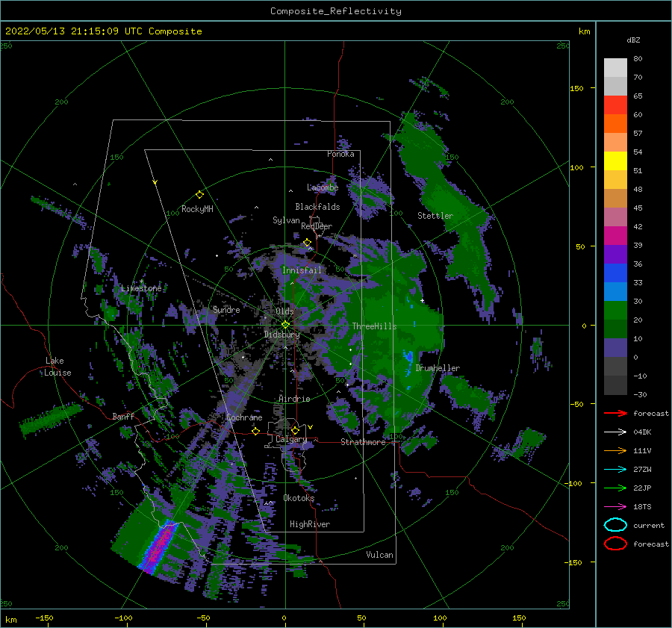Select the magenta swatch between 42 and 39
672x628 pixels.
click(x=615, y=235)
